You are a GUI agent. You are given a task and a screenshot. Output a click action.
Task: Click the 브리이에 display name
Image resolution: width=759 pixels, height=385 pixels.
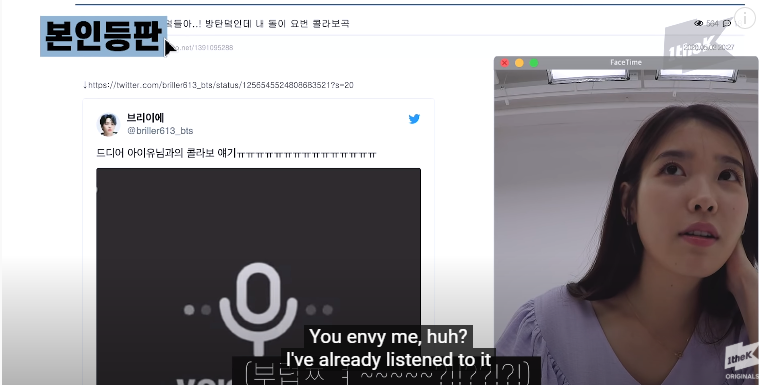pos(145,118)
